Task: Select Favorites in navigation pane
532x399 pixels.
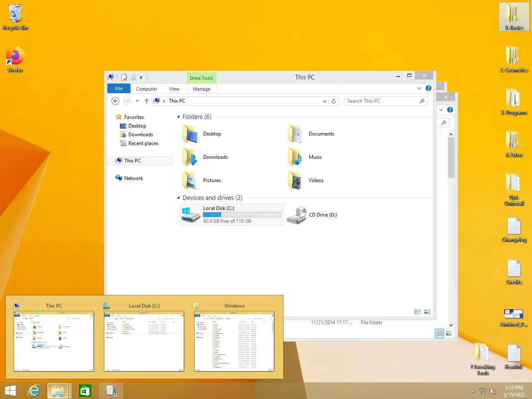Action: [130, 117]
